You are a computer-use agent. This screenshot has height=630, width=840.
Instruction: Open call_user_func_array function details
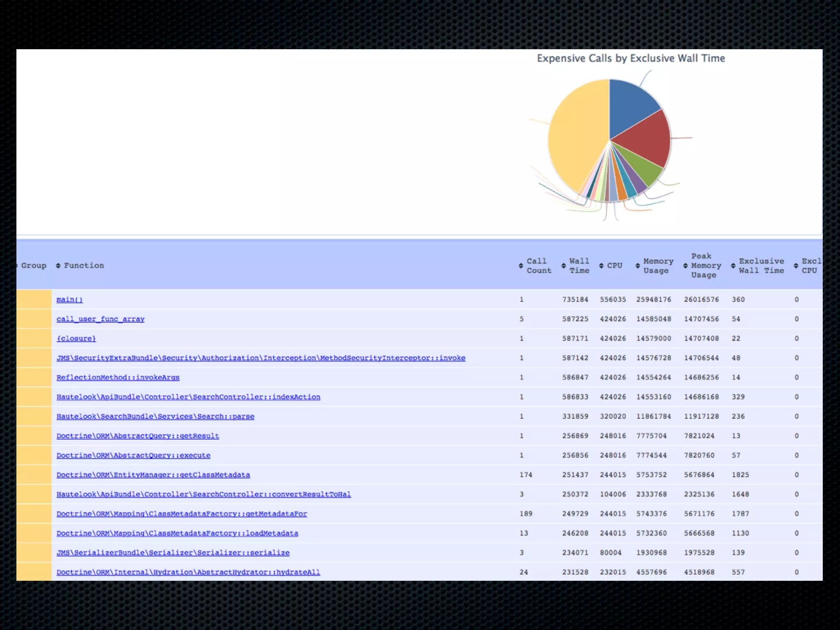click(x=100, y=319)
